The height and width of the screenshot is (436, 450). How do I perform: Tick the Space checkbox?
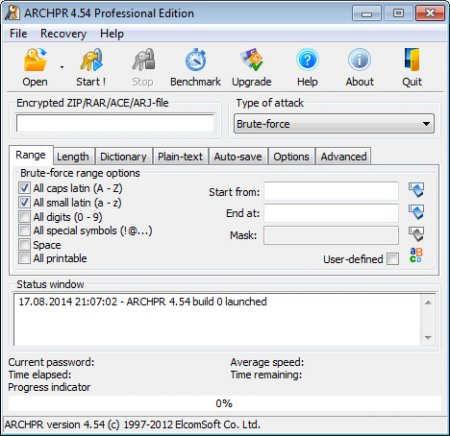point(24,244)
